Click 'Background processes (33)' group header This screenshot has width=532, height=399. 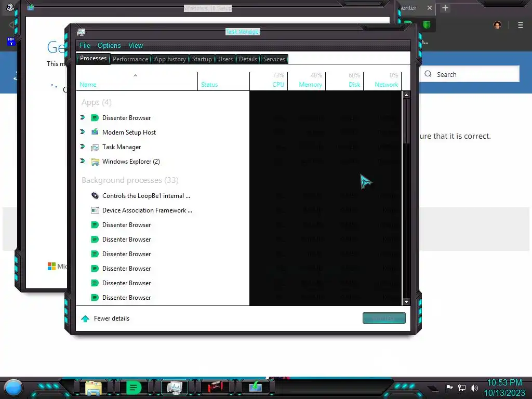pos(130,180)
